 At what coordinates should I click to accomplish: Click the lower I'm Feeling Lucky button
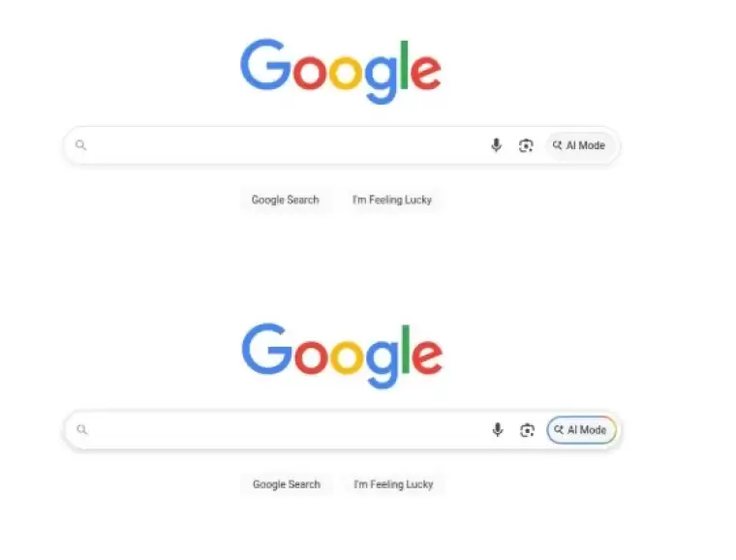click(393, 484)
